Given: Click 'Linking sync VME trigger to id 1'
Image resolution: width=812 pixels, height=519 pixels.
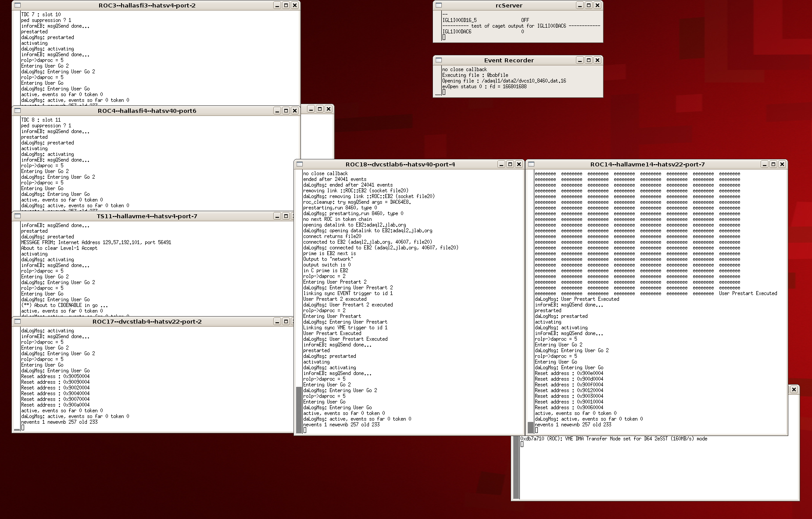Looking at the screenshot, I should [345, 328].
